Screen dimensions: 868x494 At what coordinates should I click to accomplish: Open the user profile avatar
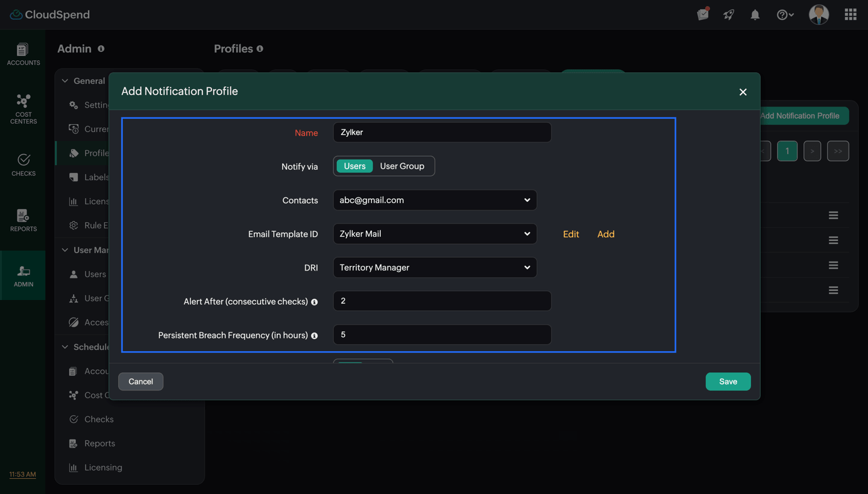(819, 14)
